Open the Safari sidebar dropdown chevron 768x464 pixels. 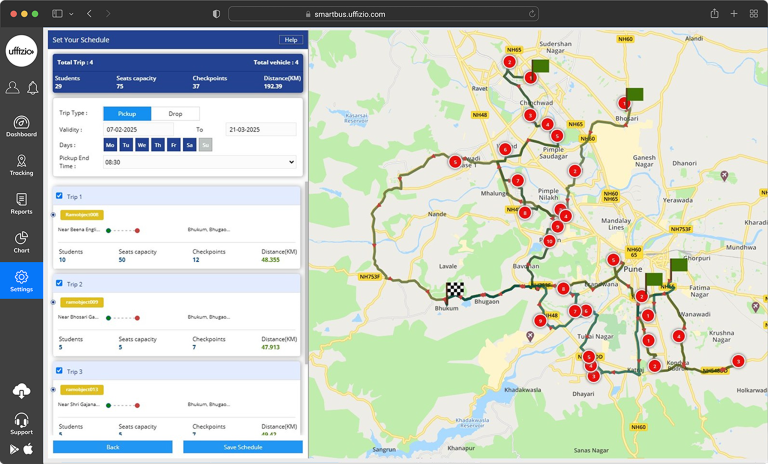coord(70,13)
